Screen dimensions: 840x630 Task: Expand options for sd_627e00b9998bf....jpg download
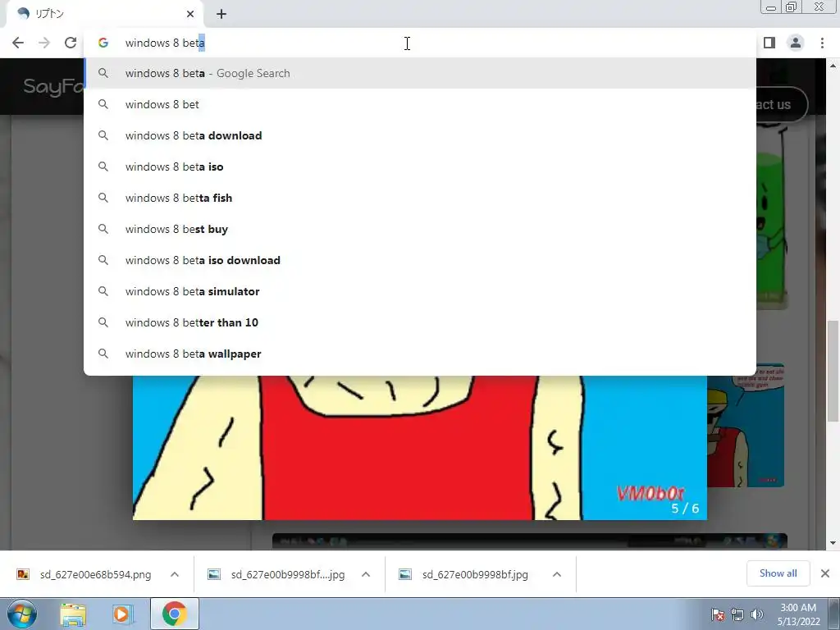click(366, 574)
